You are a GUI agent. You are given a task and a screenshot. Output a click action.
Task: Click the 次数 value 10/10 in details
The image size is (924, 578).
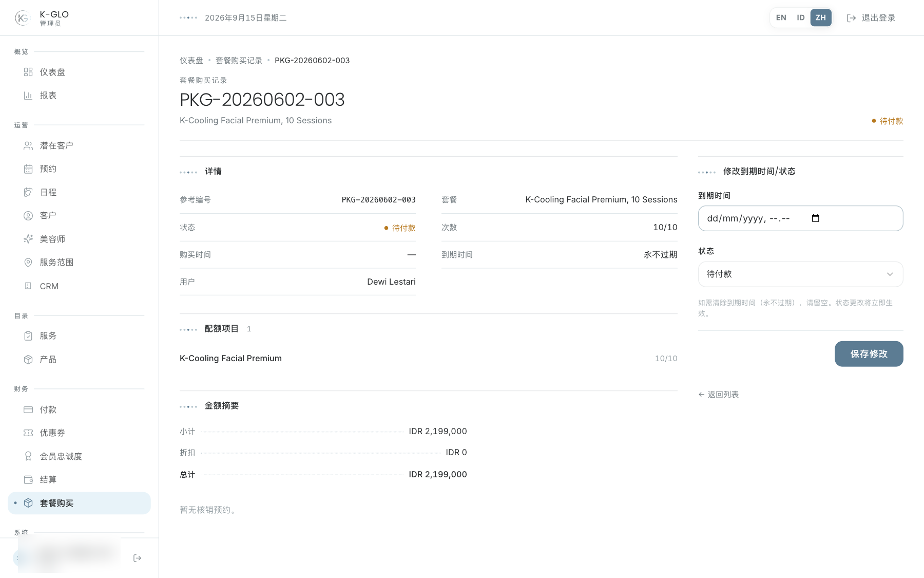click(665, 228)
